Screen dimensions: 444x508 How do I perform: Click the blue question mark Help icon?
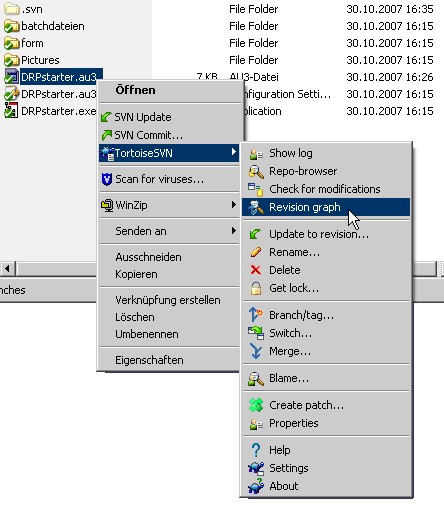click(x=256, y=450)
